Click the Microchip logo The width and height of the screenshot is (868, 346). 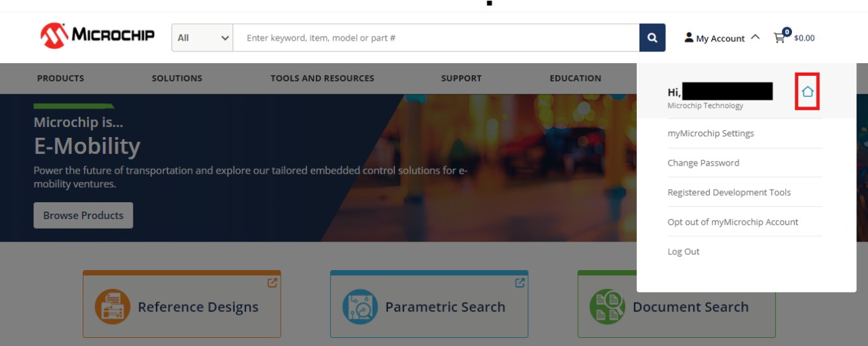point(97,35)
